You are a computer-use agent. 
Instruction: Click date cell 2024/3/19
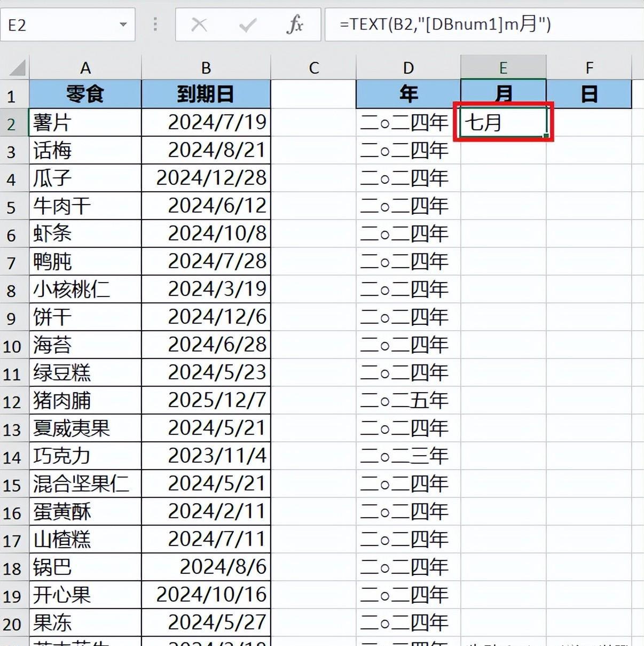point(206,289)
